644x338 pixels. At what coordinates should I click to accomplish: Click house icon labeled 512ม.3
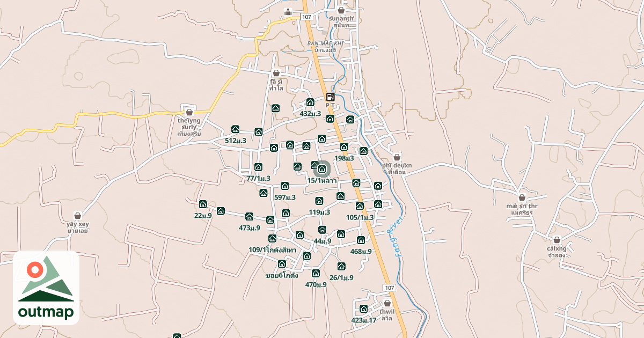(235, 129)
